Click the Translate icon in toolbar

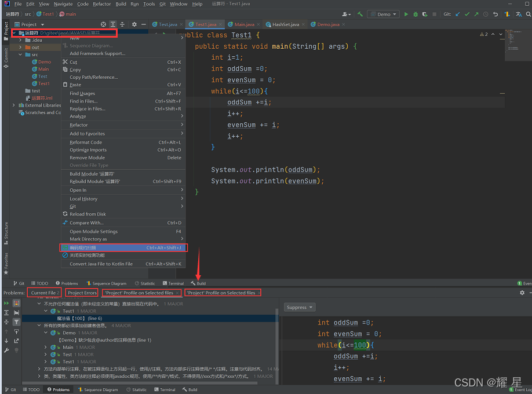[519, 14]
